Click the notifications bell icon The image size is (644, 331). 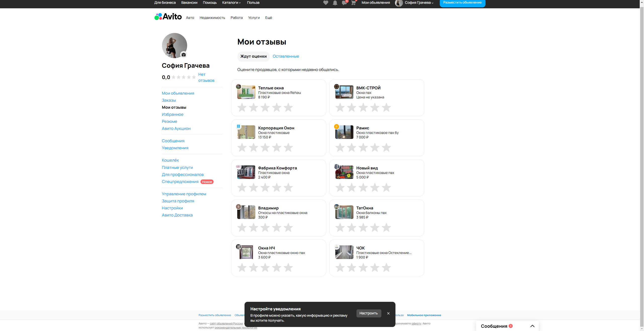click(x=335, y=3)
